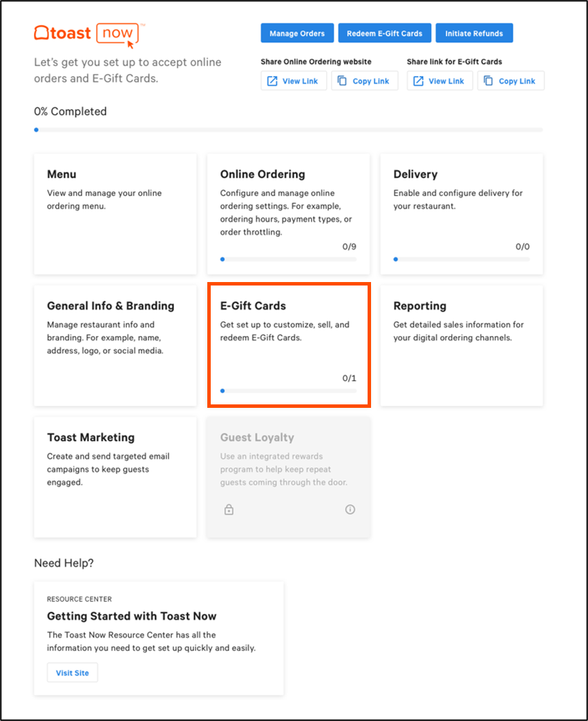This screenshot has height=721, width=588.
Task: Click the RESOURCE CENTER label
Action: [x=79, y=599]
